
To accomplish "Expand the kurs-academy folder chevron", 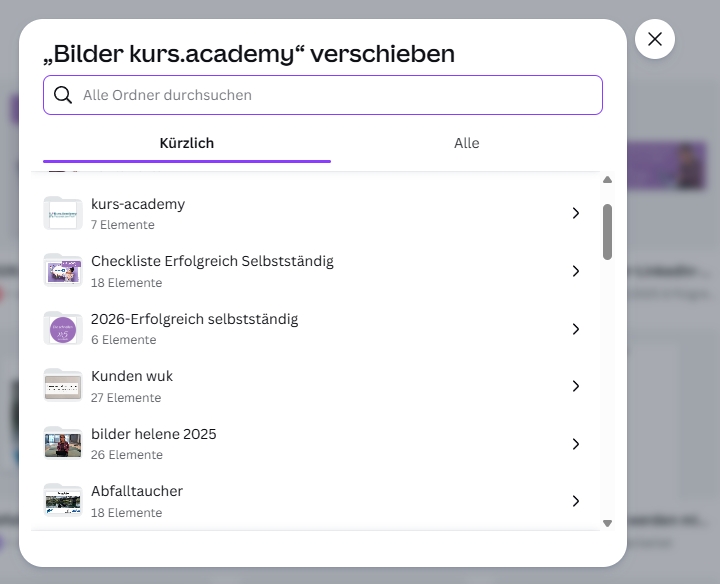I will click(x=576, y=213).
